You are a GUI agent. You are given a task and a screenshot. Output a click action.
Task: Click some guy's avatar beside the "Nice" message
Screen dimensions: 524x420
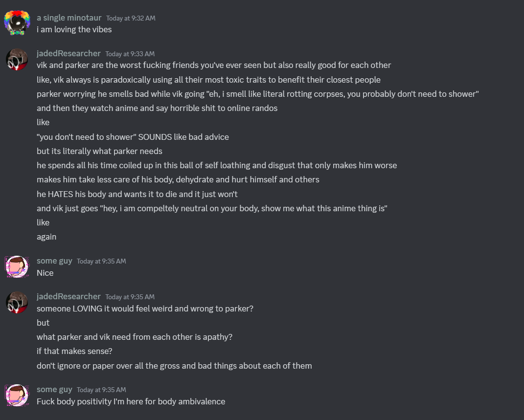click(x=17, y=266)
